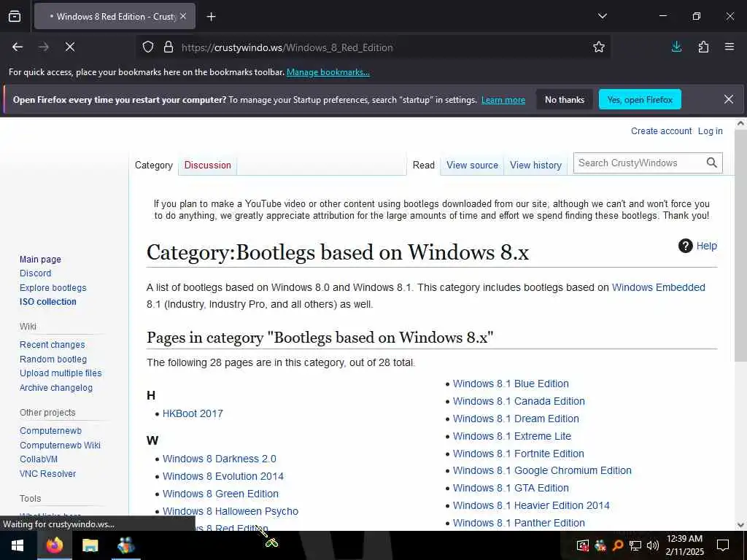Open Computernewb Wiki link
747x560 pixels.
[x=60, y=446]
